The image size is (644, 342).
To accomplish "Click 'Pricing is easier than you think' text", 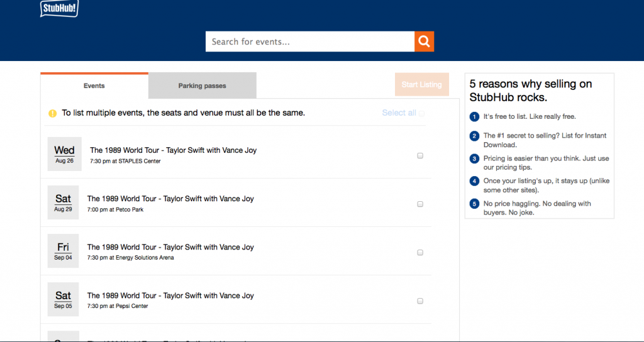I will coord(547,163).
